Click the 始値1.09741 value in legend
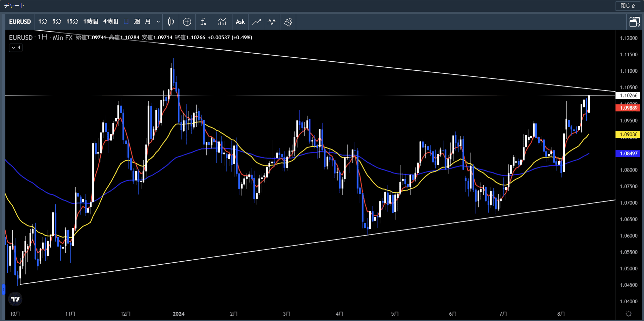The height and width of the screenshot is (321, 644). (91, 38)
